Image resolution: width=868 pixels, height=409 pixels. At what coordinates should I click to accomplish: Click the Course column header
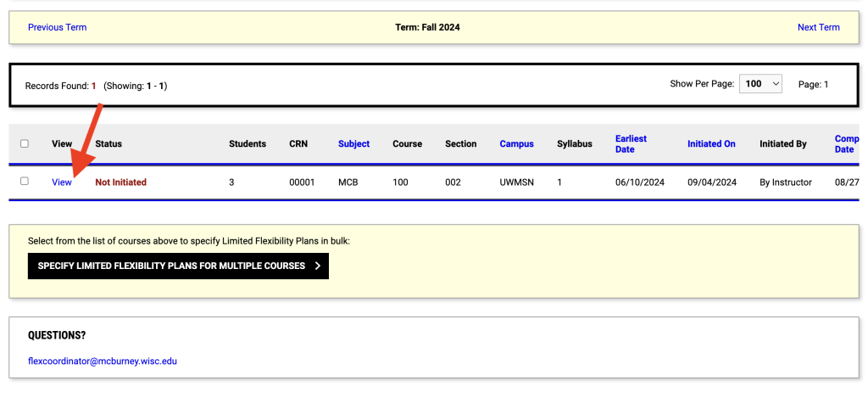(x=408, y=143)
